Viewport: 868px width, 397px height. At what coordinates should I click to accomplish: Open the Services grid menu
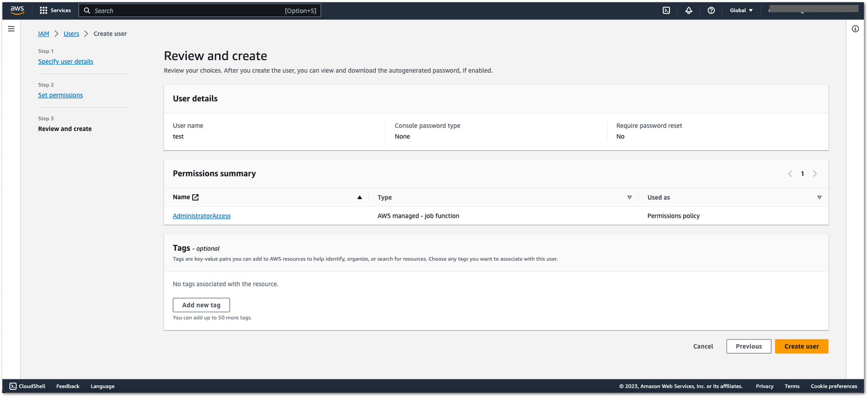(x=55, y=10)
